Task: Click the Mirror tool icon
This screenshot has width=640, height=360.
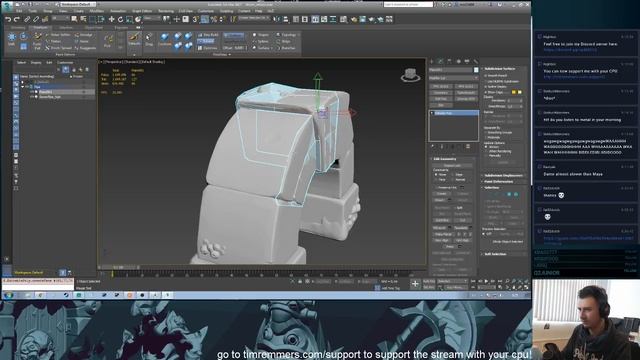Action: click(277, 19)
